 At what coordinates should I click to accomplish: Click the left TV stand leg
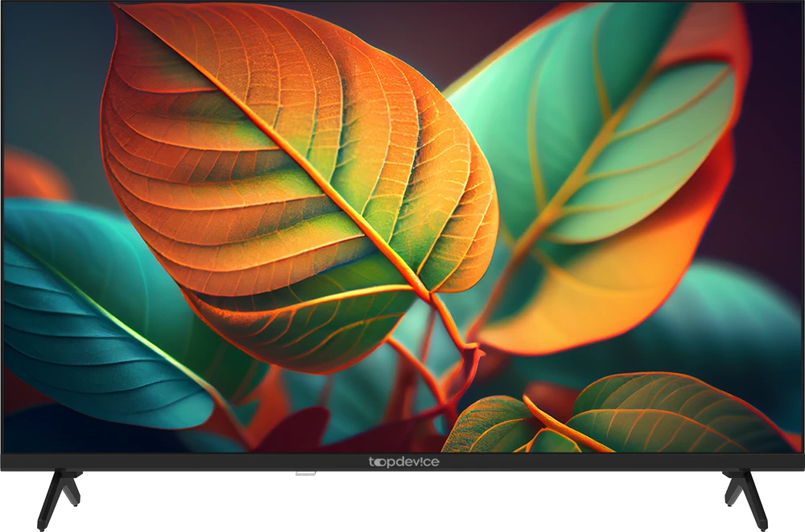[x=59, y=497]
